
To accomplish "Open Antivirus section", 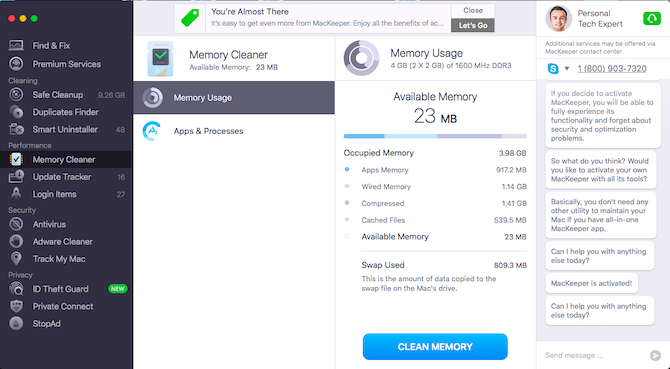I will pyautogui.click(x=66, y=224).
